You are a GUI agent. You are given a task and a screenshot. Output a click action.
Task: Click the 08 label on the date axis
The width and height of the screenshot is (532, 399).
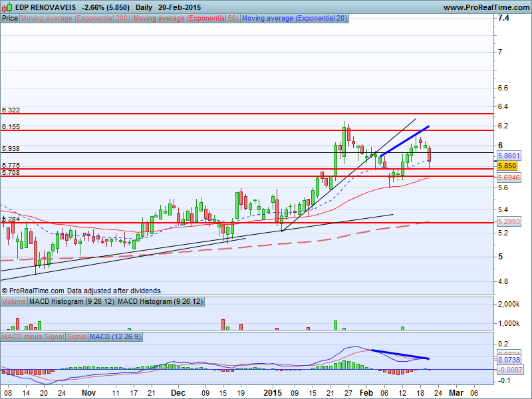[7, 393]
